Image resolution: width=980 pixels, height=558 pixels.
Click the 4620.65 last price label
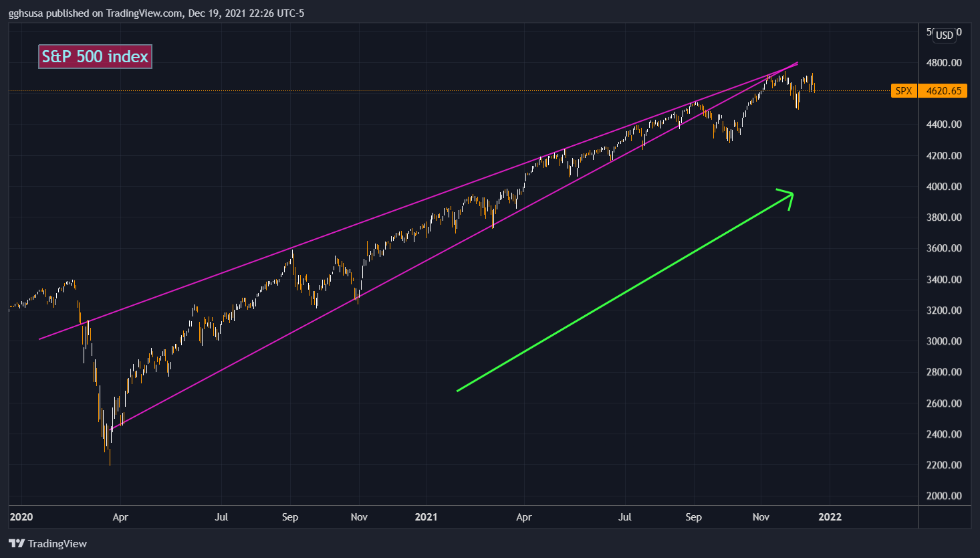943,90
